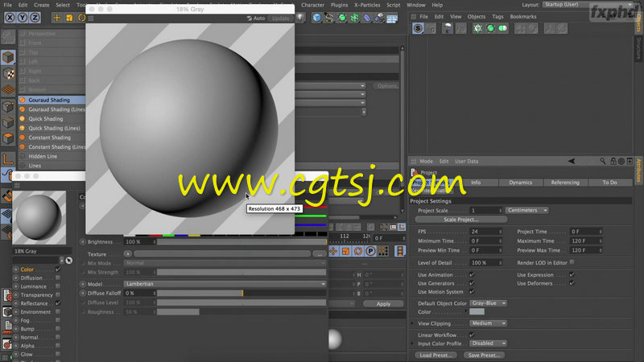This screenshot has height=362, width=644.
Task: Expand the Input Color Profile disclosure triangle
Action: 412,343
